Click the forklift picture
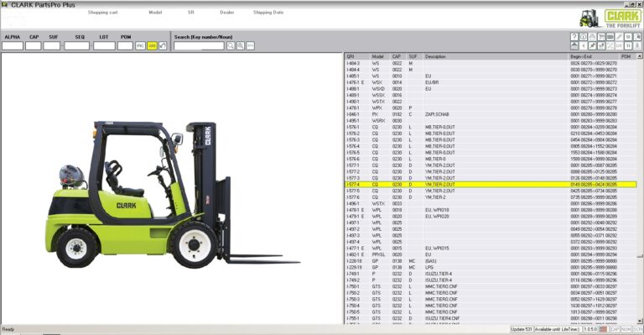Image resolution: width=644 pixels, height=335 pixels. [172, 194]
